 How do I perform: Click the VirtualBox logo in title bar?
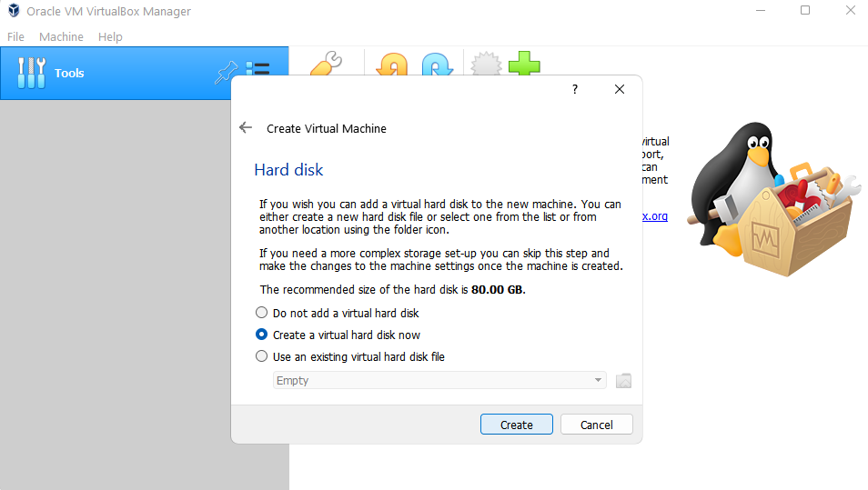[x=14, y=11]
